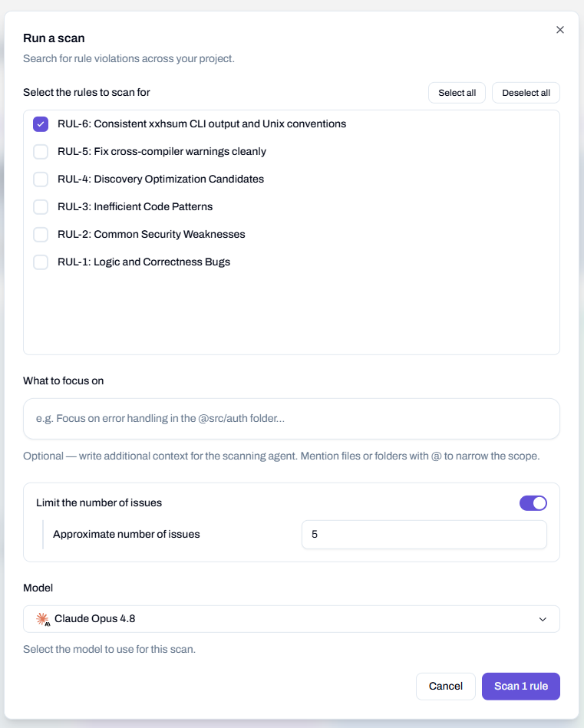Screen dimensions: 584x728
Task: Disable the Limit the number of issues toggle
Action: pyautogui.click(x=533, y=502)
